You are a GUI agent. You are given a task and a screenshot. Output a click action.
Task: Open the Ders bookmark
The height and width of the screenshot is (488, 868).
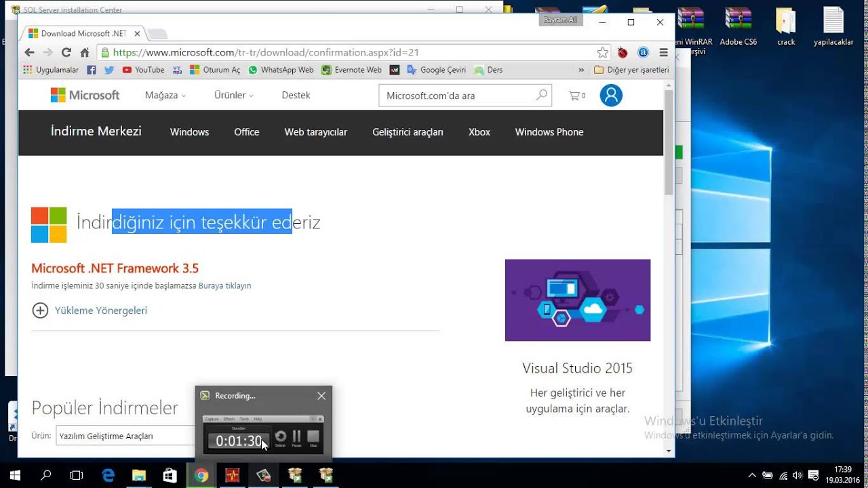pos(489,70)
